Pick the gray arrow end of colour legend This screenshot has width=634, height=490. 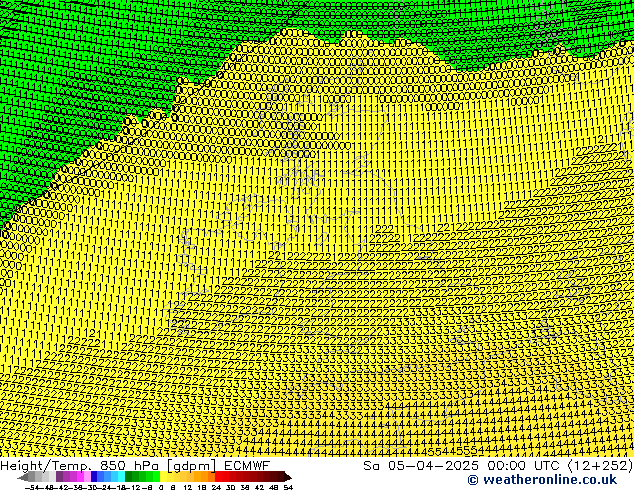[22, 477]
